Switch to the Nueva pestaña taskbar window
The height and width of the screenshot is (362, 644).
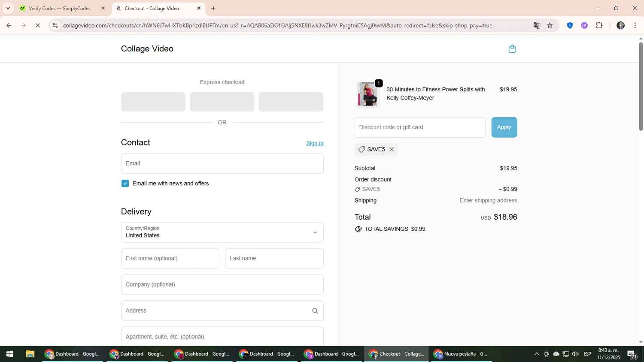point(461,354)
